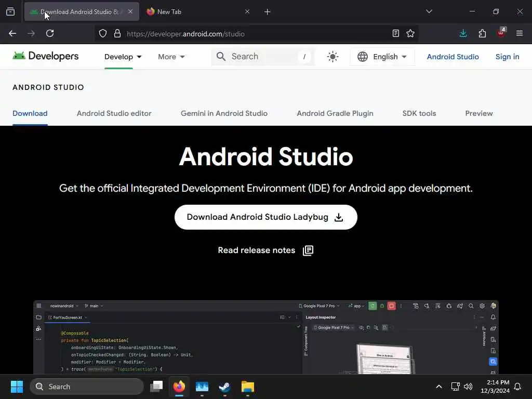Click Sign in

[x=507, y=57]
